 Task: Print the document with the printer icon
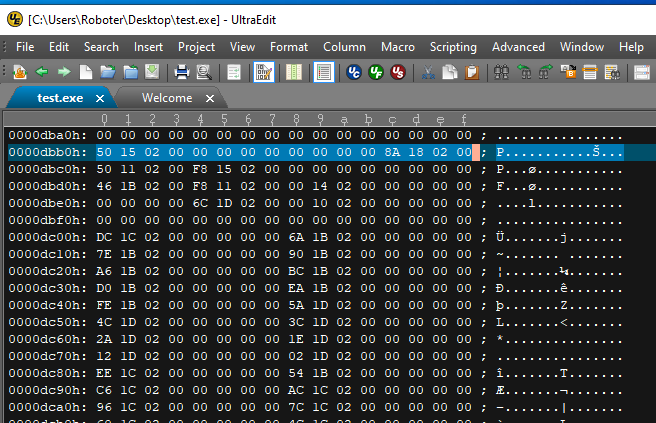(x=182, y=72)
